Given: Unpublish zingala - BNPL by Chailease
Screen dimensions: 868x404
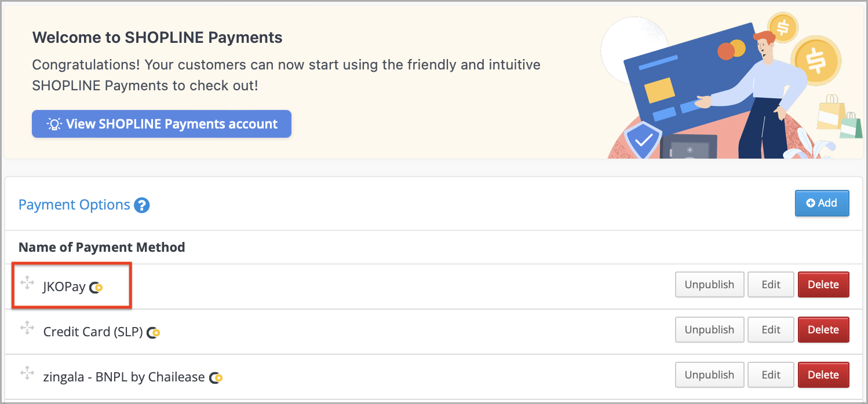Looking at the screenshot, I should pos(709,375).
